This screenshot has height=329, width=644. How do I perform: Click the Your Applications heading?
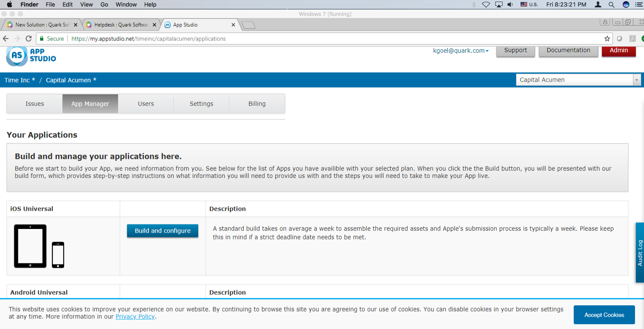pyautogui.click(x=42, y=135)
